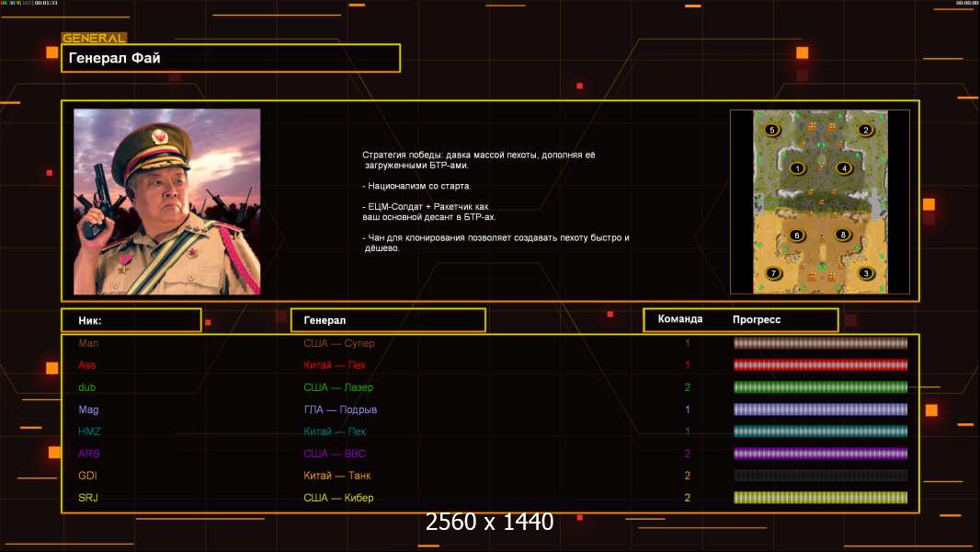This screenshot has height=552, width=980.
Task: Click the 'Генерал Фай' title field
Action: tap(231, 58)
